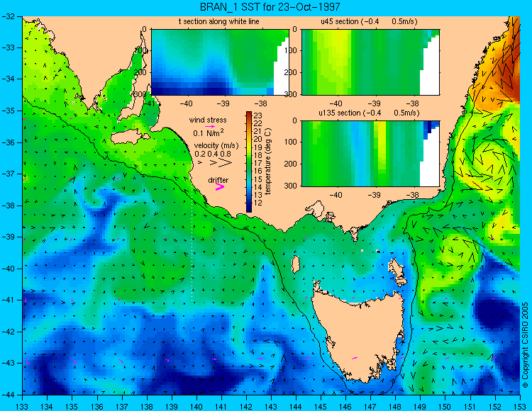Select the '0.1 N/m²' legend value
The image size is (532, 411).
(209, 133)
